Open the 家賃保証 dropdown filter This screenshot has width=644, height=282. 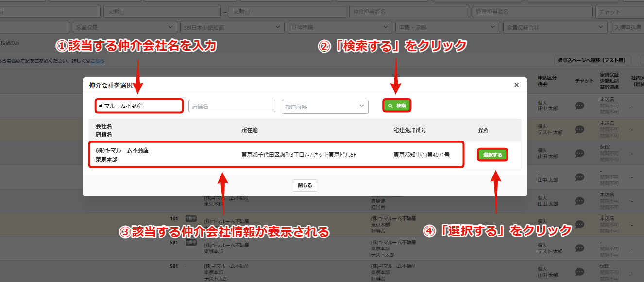click(x=125, y=28)
